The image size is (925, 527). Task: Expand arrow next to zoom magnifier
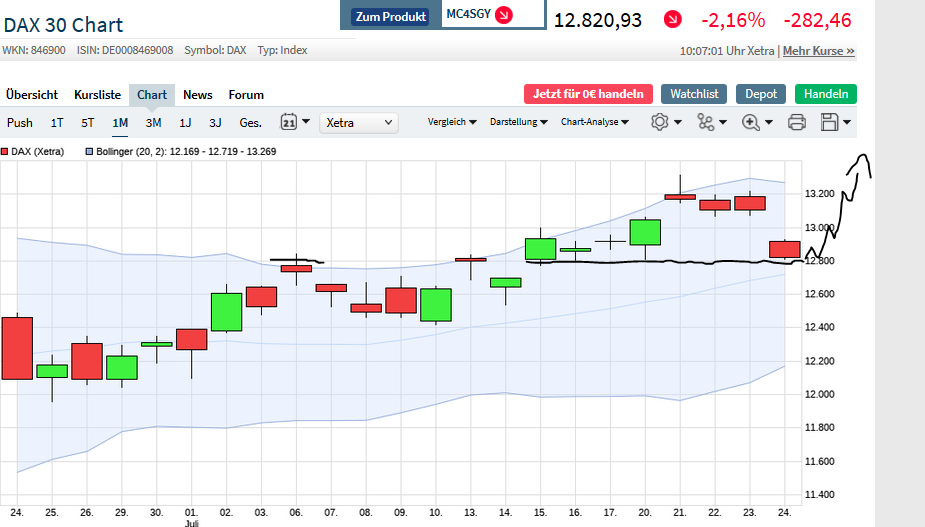click(x=769, y=122)
